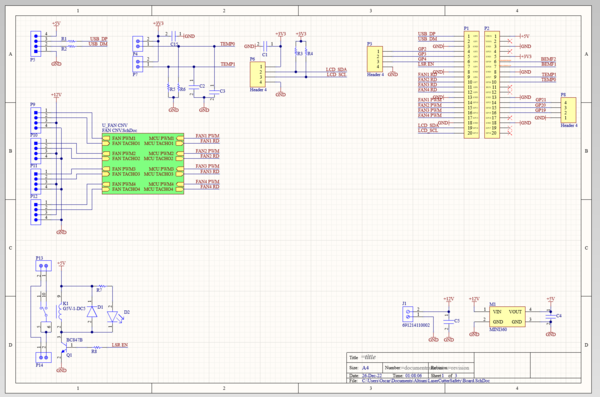Image resolution: width=600 pixels, height=397 pixels.
Task: Select the P13 two-pin terminal
Action: (x=44, y=266)
